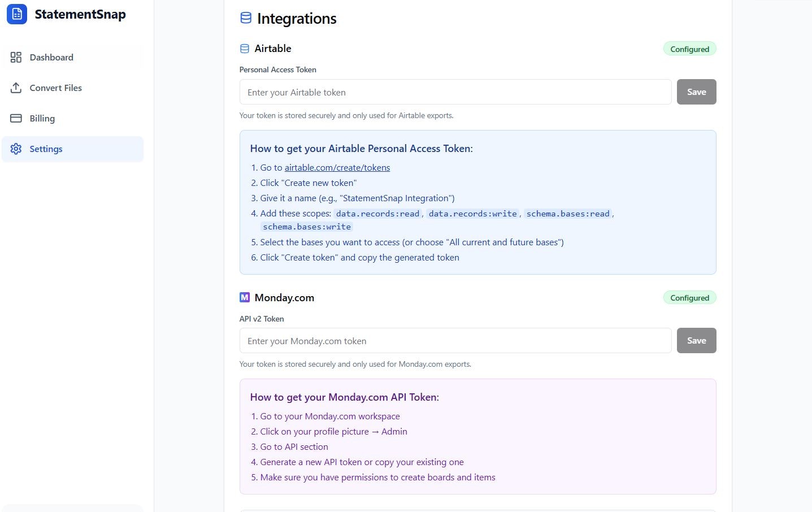Screen dimensions: 812x512
Task: Click step 'Give it a name' instruction
Action: pos(357,198)
